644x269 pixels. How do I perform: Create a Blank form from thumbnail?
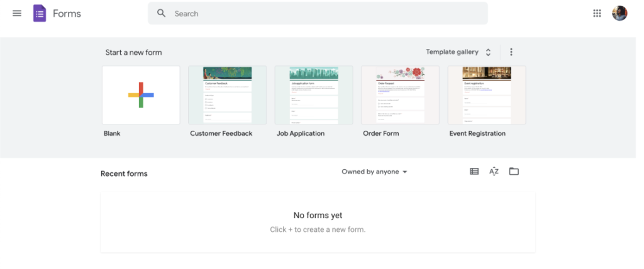point(141,95)
